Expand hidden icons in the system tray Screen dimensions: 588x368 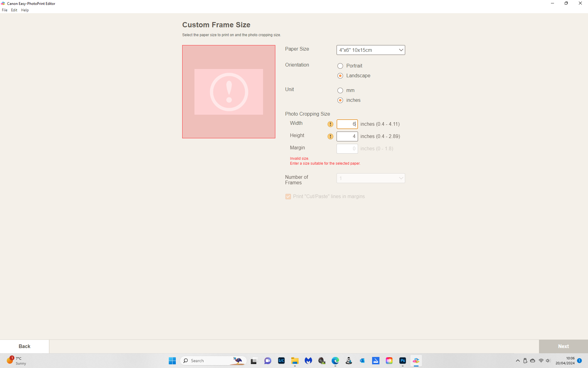[x=518, y=361]
